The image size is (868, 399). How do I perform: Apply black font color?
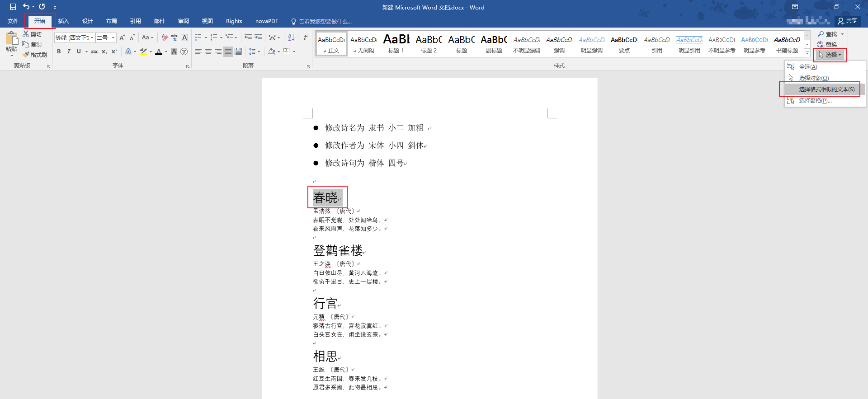[159, 52]
